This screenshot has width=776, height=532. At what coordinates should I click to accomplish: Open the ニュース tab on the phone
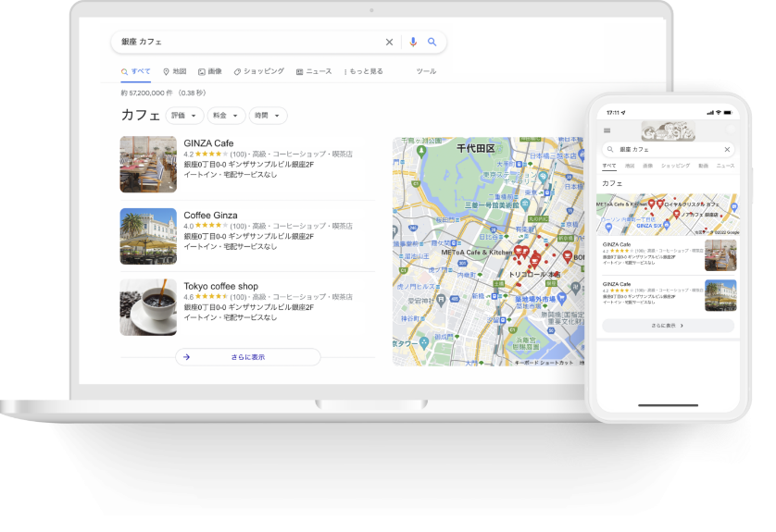[725, 167]
